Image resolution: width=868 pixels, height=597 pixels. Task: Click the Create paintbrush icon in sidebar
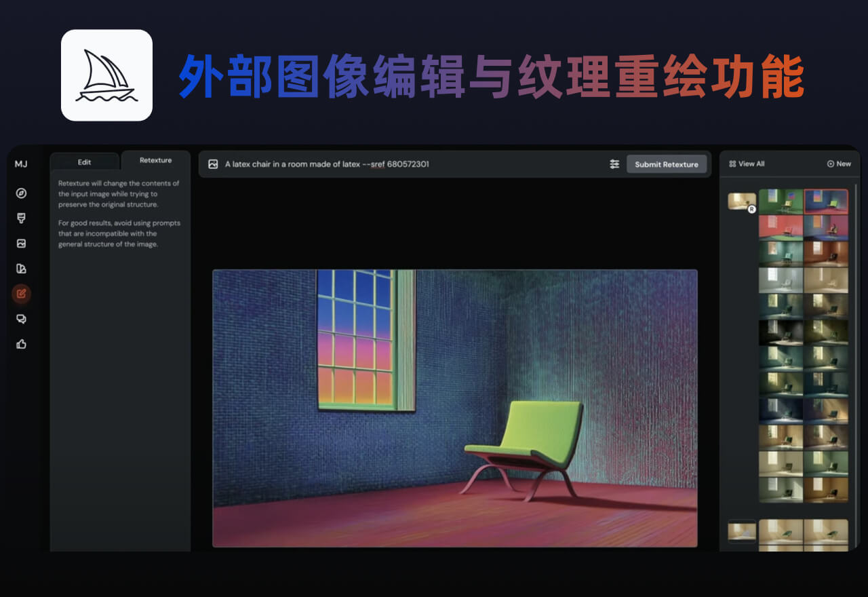tap(21, 218)
